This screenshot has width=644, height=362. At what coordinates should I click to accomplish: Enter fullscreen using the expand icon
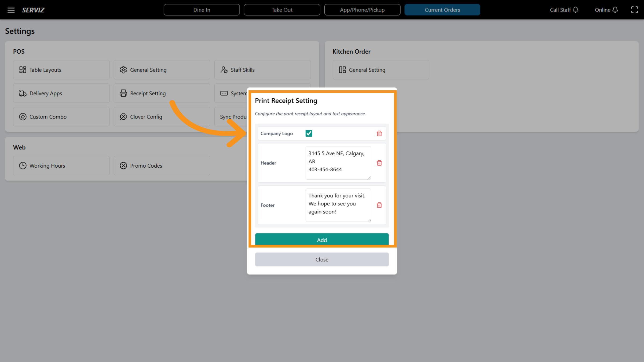point(635,10)
